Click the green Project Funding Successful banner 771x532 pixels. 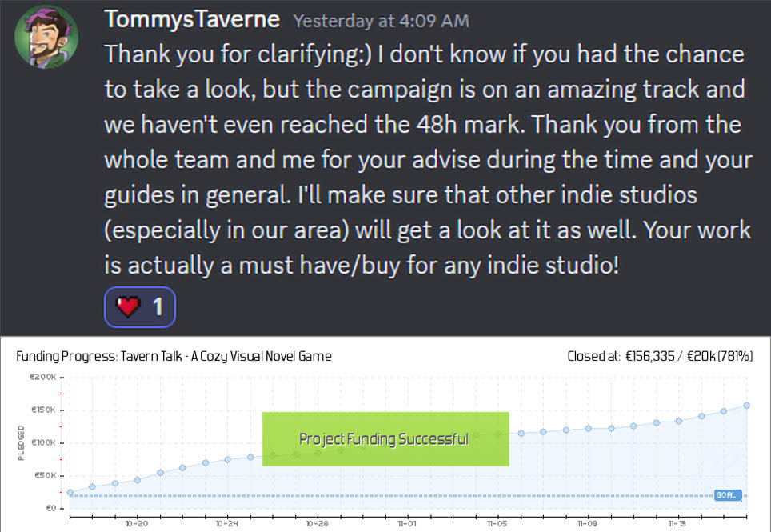[385, 438]
